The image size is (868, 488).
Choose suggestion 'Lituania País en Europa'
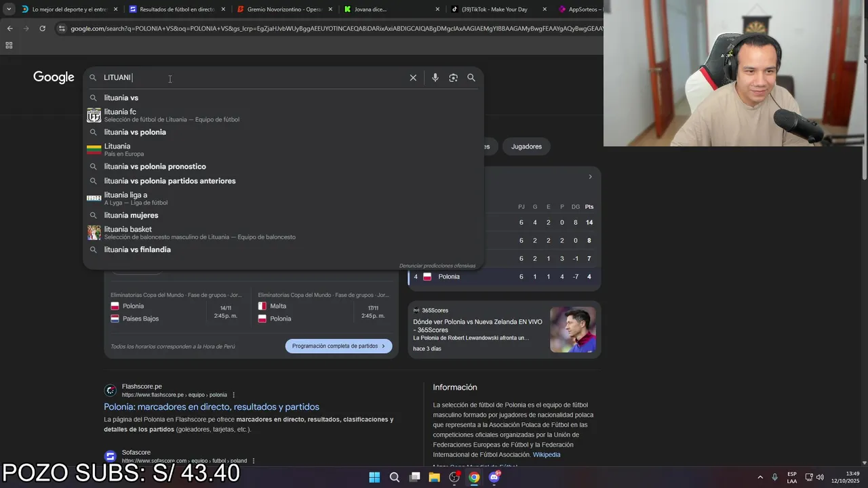tap(283, 150)
